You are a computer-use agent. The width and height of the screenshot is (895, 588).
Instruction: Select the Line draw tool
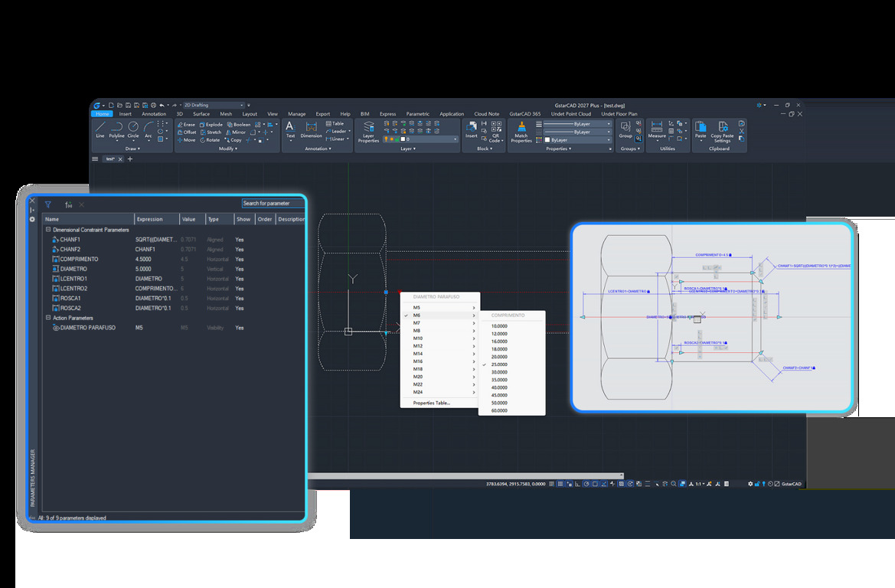pyautogui.click(x=100, y=129)
